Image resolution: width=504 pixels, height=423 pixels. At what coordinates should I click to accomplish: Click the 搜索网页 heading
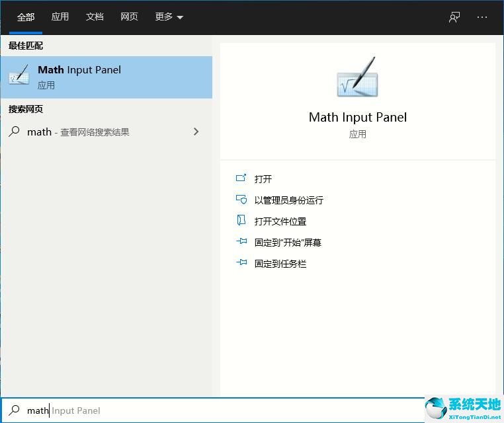tap(26, 109)
